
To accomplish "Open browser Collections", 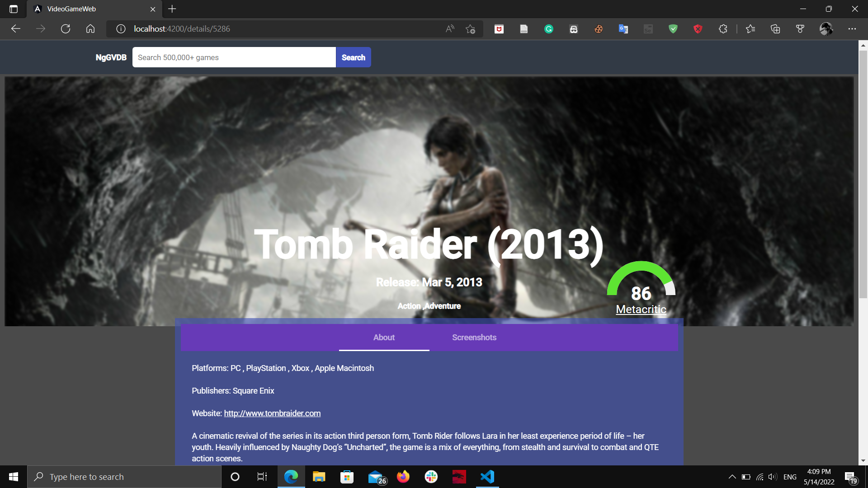I will coord(775,28).
